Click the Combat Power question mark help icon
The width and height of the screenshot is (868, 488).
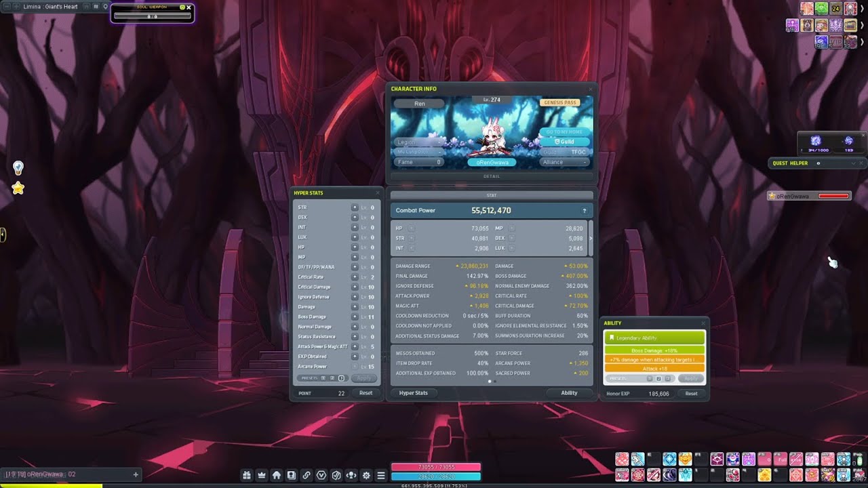(x=584, y=211)
